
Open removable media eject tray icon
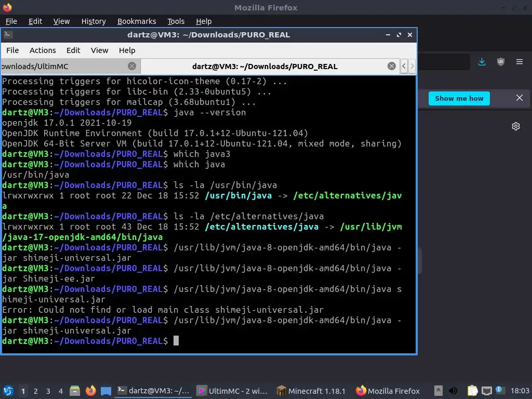pos(438,391)
